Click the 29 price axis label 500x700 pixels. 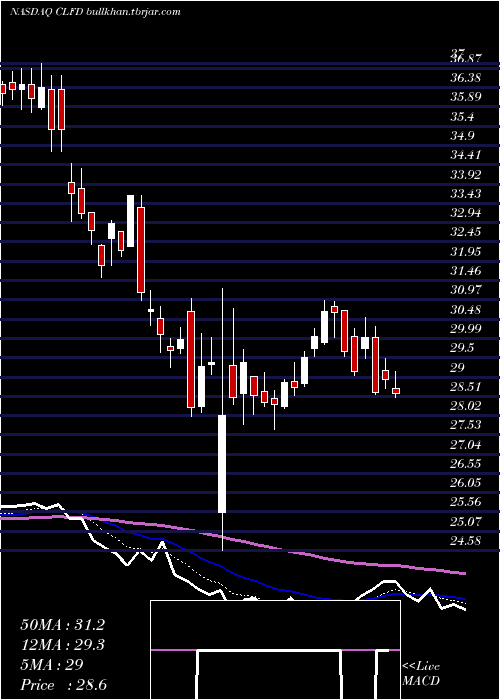458,367
